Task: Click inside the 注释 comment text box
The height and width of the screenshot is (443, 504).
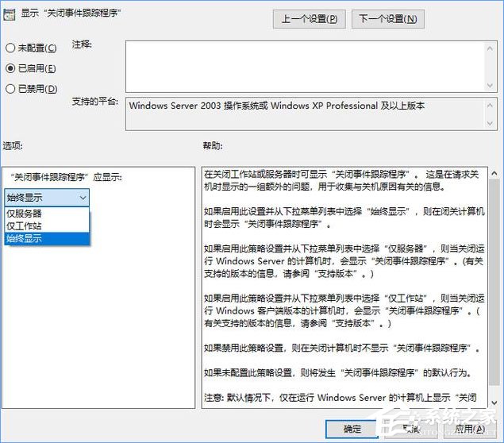Action: [305, 66]
